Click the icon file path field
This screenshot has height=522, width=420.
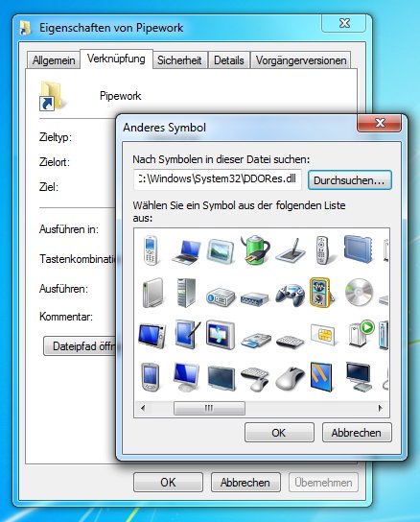click(x=218, y=179)
